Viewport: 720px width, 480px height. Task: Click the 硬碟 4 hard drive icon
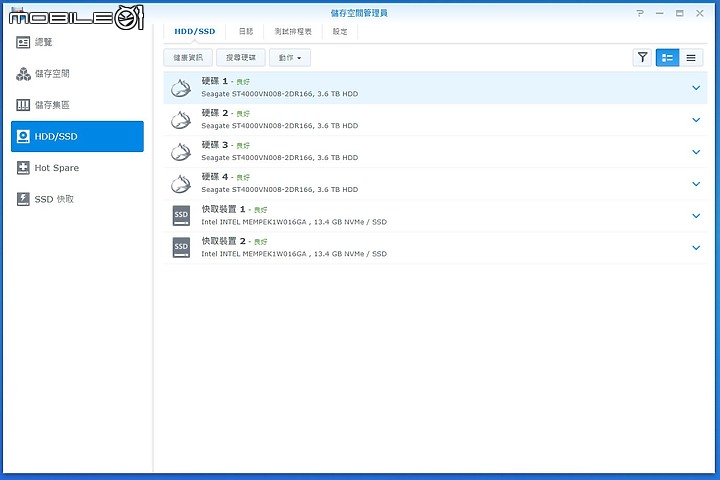[x=181, y=184]
